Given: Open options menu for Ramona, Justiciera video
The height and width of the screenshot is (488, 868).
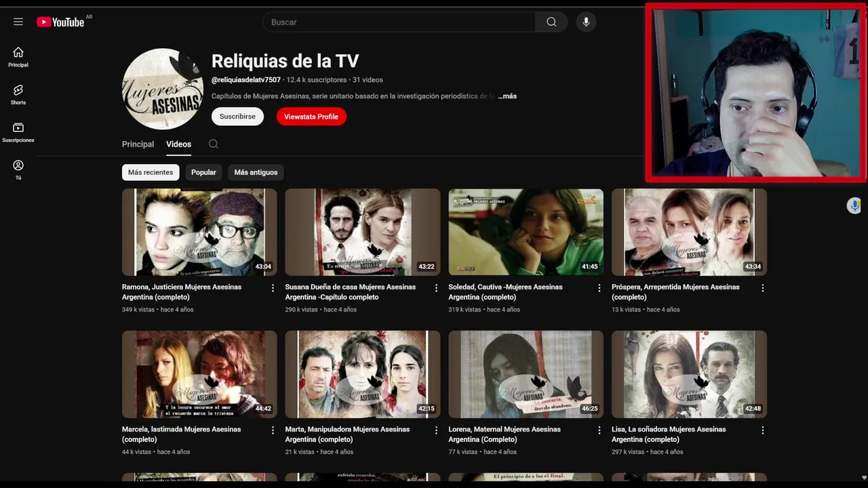Looking at the screenshot, I should (x=273, y=288).
